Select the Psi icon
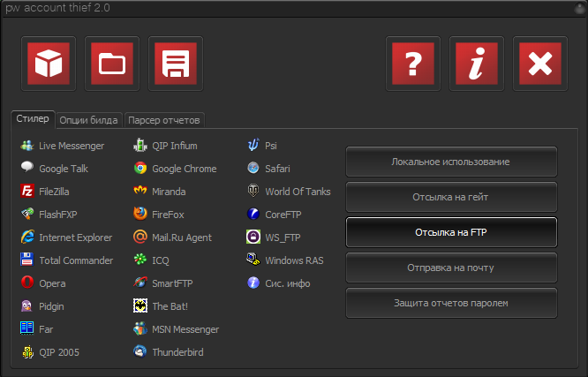The image size is (588, 377). 253,145
